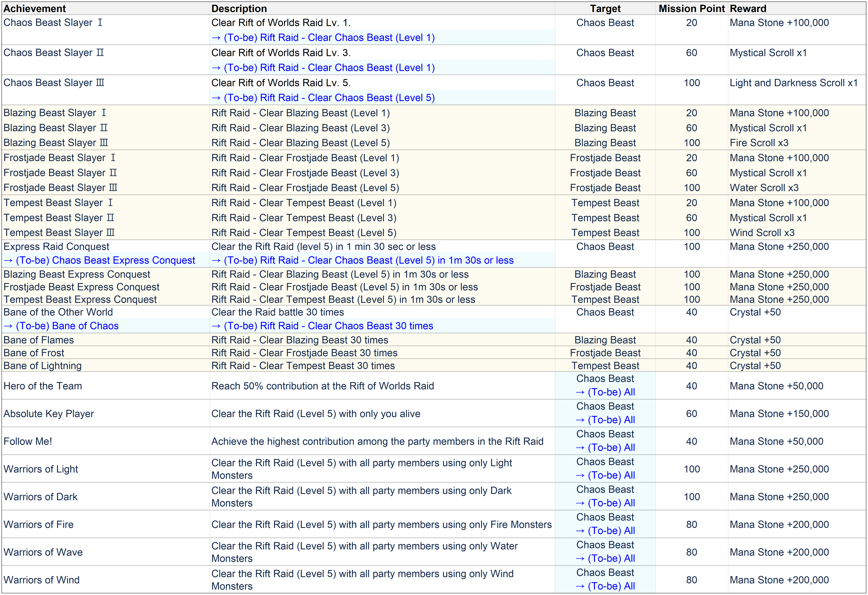868x595 pixels.
Task: Click 'Rift Raid - Clear Tempest Beast (Level 5)'
Action: pyautogui.click(x=304, y=232)
